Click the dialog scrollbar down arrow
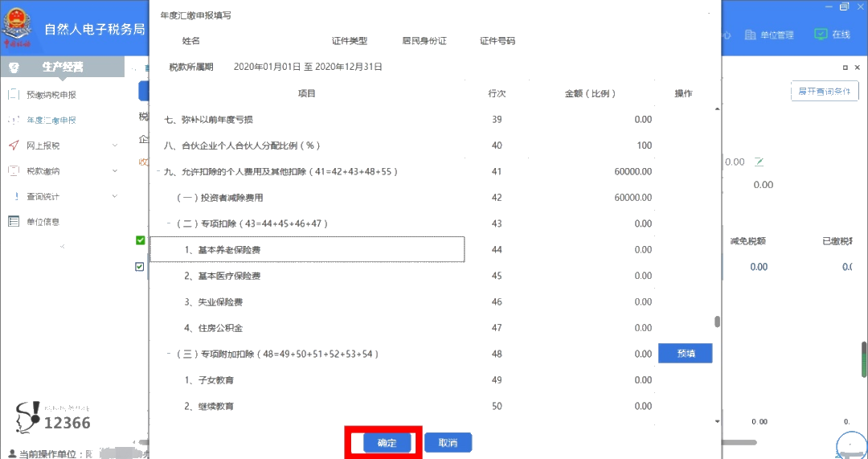The width and height of the screenshot is (868, 459). click(718, 421)
